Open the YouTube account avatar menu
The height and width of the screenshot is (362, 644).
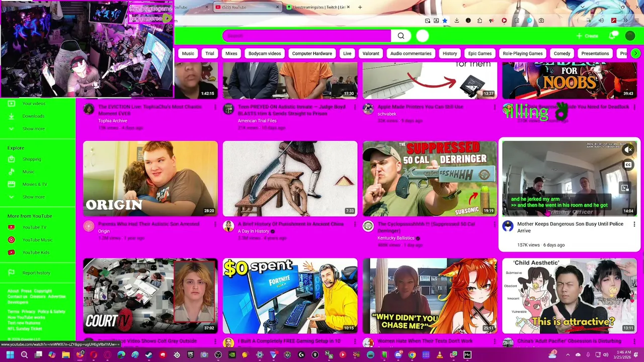click(630, 36)
